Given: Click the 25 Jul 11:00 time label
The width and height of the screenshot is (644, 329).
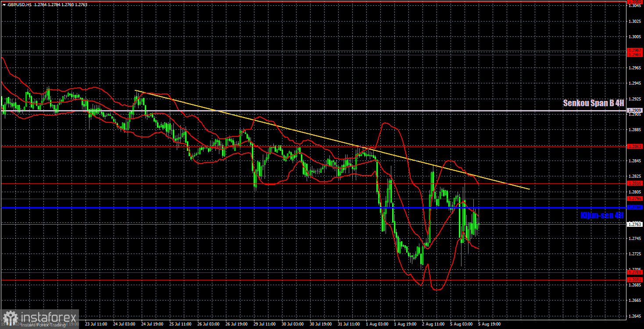Looking at the screenshot, I should pyautogui.click(x=179, y=324).
